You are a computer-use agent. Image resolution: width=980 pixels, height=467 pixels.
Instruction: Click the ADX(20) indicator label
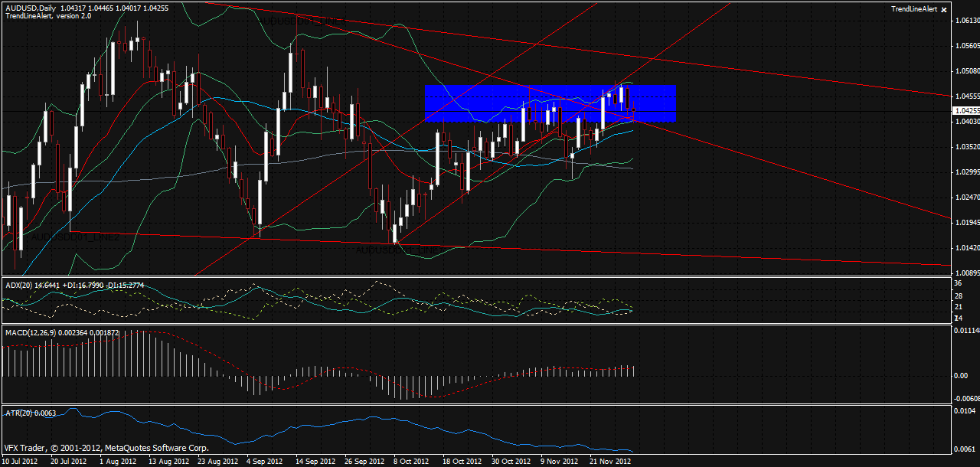click(18, 285)
